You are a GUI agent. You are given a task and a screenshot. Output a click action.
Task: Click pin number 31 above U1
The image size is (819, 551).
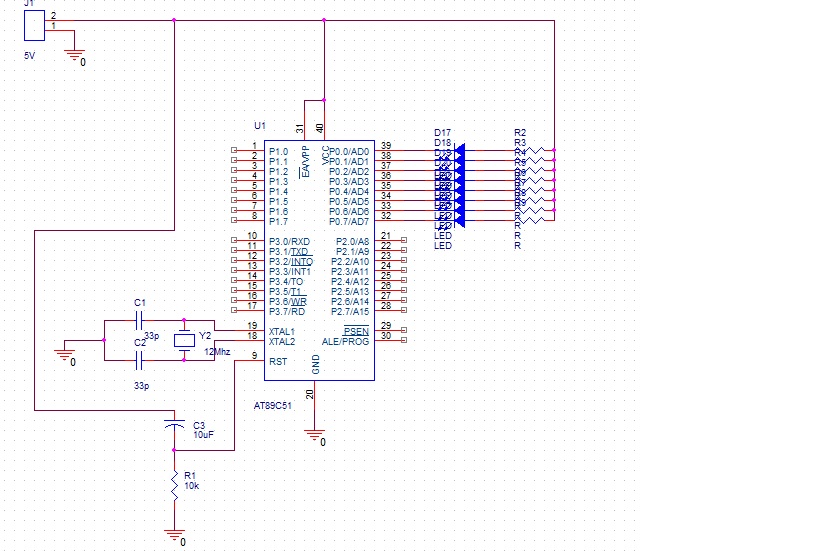[x=299, y=128]
